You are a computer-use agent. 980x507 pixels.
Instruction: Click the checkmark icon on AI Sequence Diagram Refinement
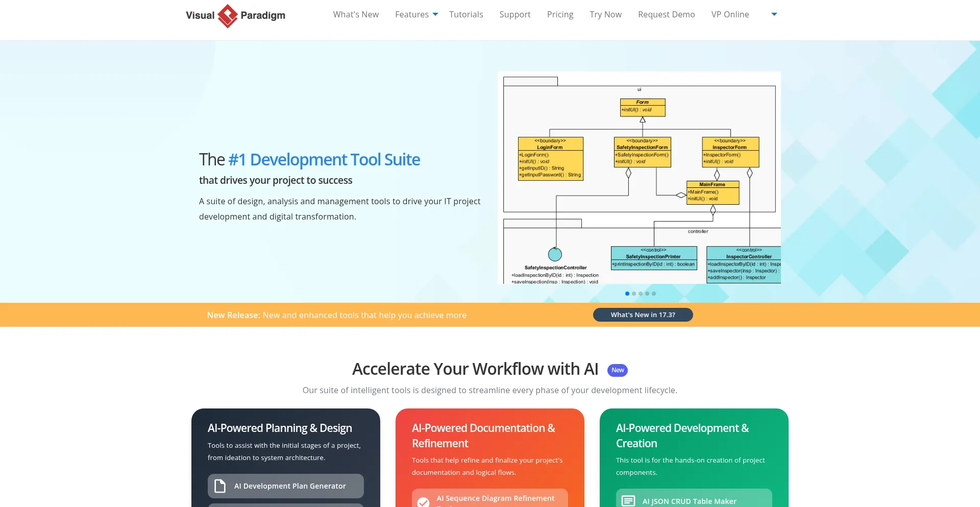(x=423, y=502)
